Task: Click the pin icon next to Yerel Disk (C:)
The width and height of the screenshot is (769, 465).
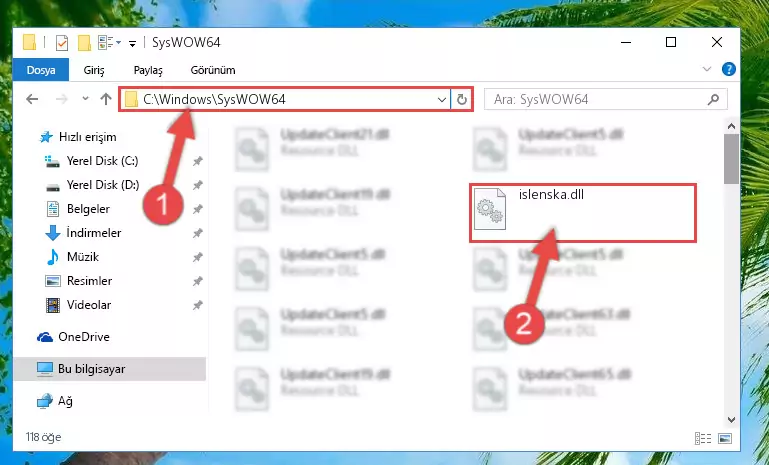Action: pyautogui.click(x=198, y=161)
